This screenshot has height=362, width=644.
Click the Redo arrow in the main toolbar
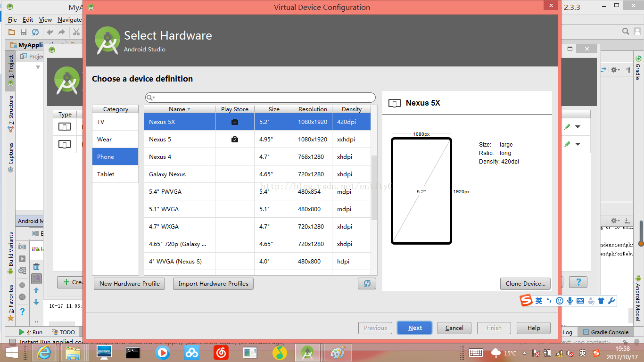(62, 32)
